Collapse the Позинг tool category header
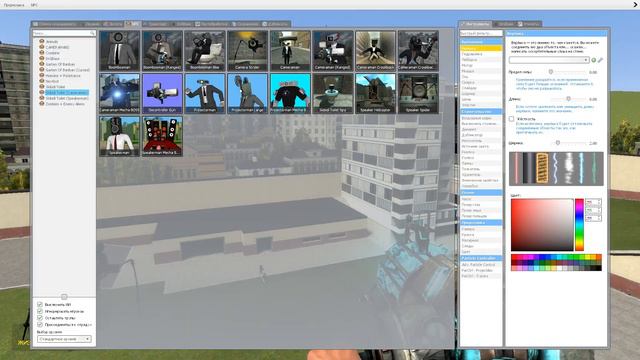This screenshot has width=640, height=360. [481, 193]
